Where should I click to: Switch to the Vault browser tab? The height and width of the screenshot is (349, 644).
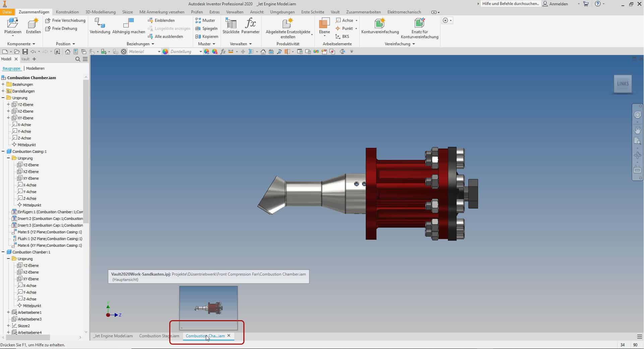[x=25, y=59]
